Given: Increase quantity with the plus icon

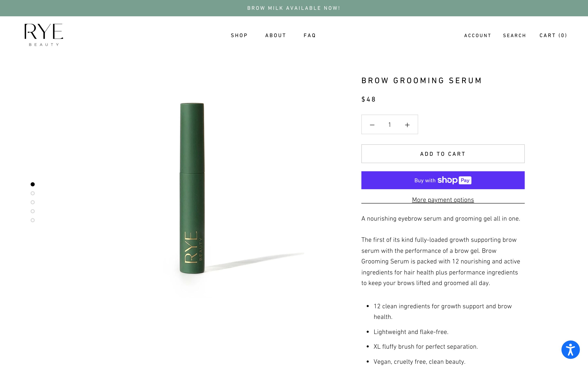Looking at the screenshot, I should pos(407,125).
